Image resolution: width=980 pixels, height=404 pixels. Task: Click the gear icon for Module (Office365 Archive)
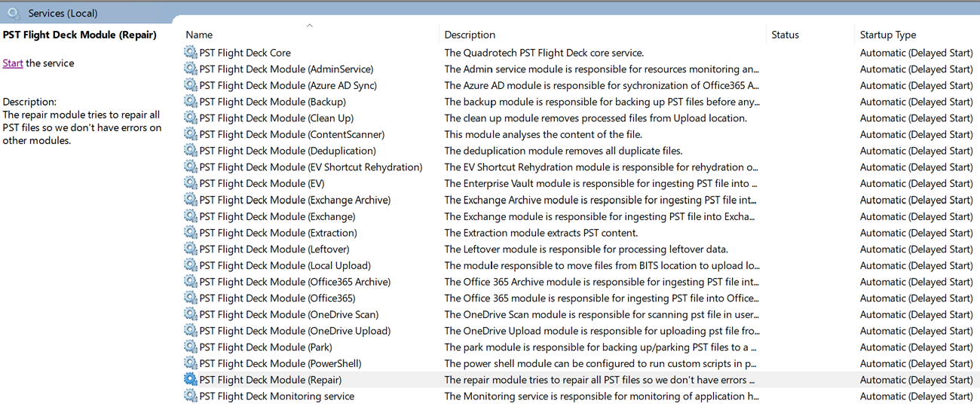click(x=191, y=282)
